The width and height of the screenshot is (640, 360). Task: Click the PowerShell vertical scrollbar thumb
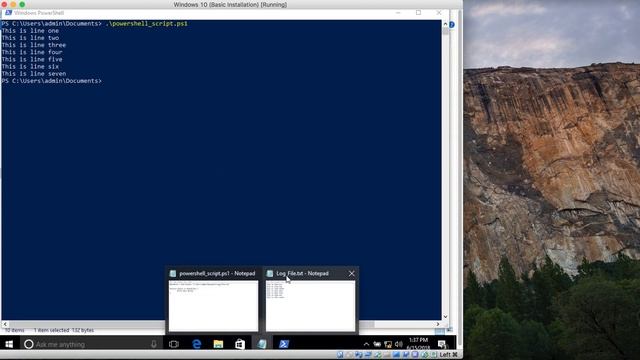coord(445,31)
